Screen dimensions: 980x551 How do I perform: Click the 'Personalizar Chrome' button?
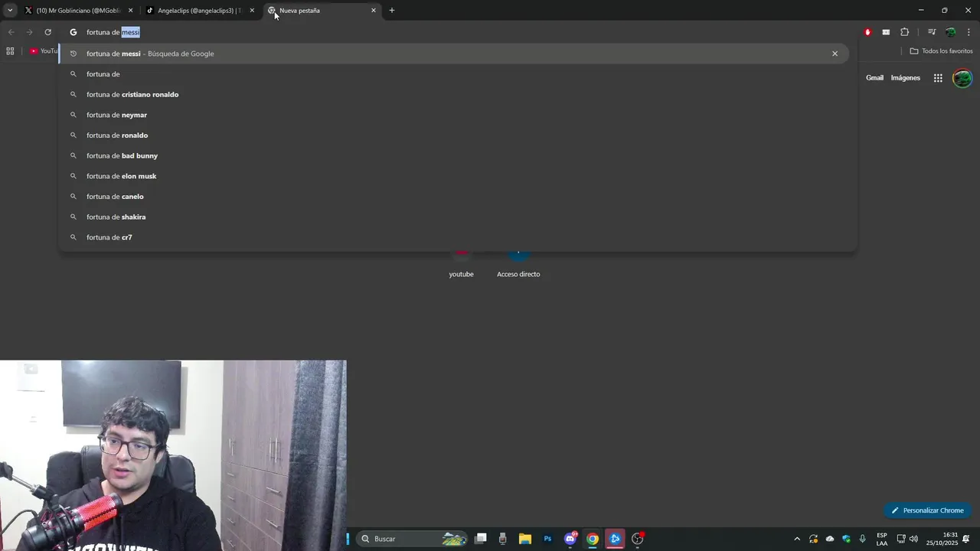(927, 510)
